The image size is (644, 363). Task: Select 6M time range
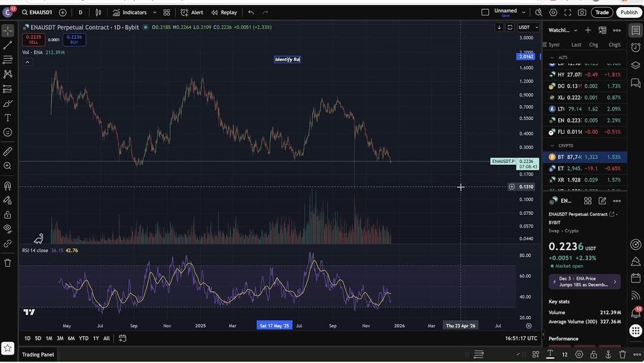pos(71,339)
